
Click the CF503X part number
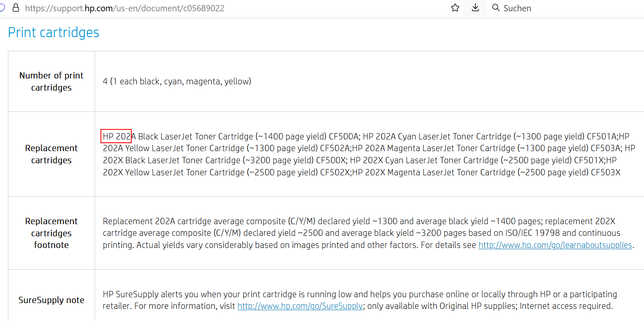[605, 172]
